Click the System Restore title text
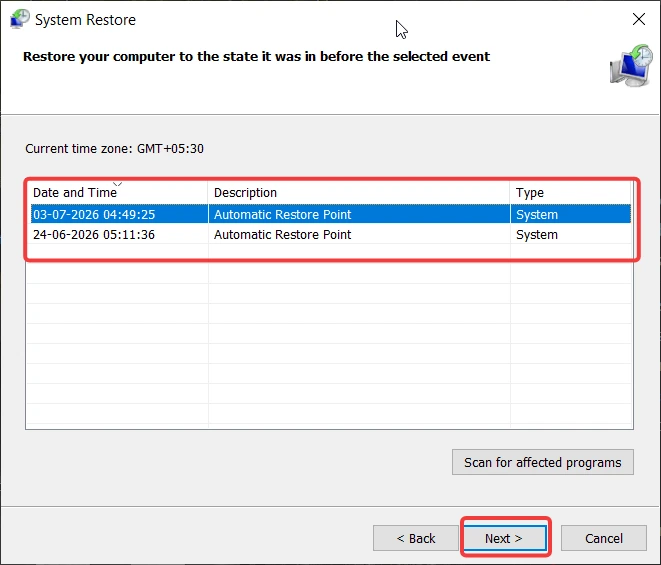 pyautogui.click(x=86, y=20)
